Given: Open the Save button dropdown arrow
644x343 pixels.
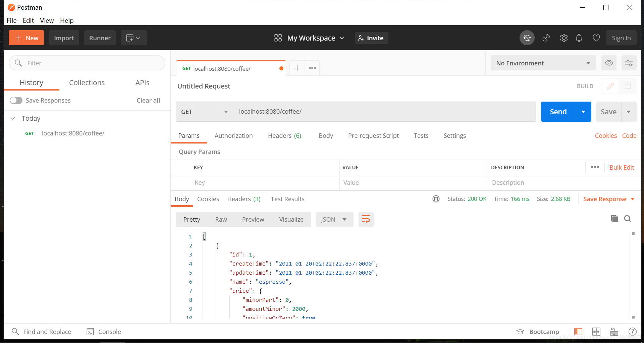Looking at the screenshot, I should (x=629, y=112).
